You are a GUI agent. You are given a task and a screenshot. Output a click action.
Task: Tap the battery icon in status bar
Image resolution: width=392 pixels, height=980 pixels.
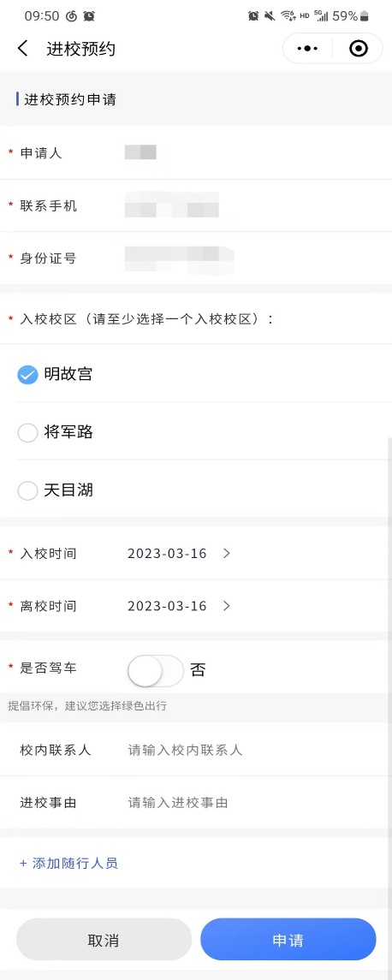tap(365, 16)
